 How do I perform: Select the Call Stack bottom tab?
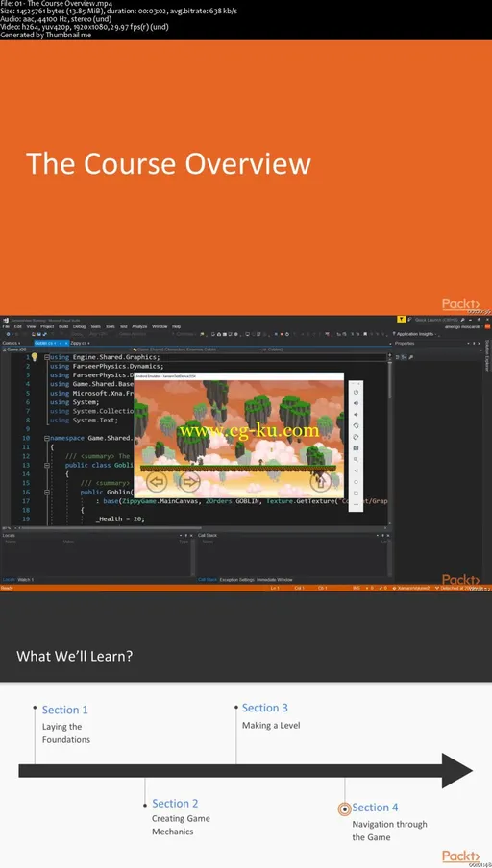tap(208, 580)
